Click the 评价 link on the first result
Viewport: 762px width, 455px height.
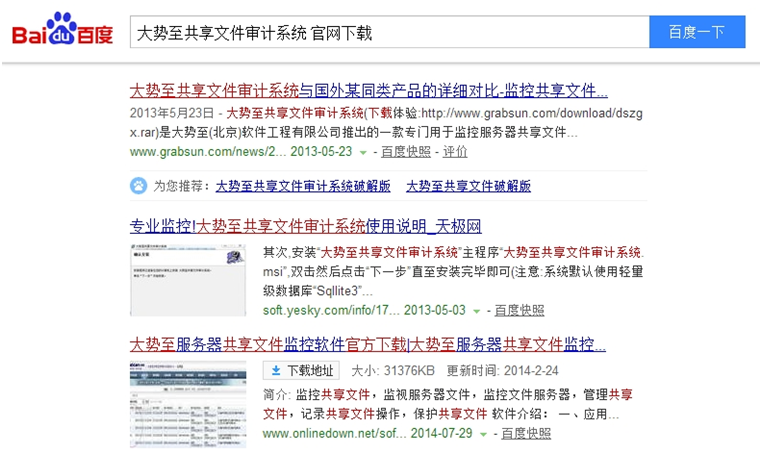(455, 152)
